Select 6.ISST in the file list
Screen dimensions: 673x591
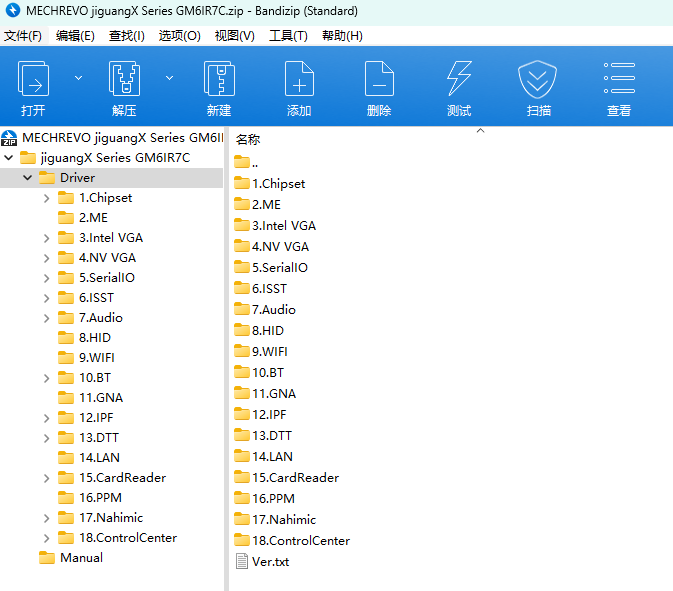[261, 289]
